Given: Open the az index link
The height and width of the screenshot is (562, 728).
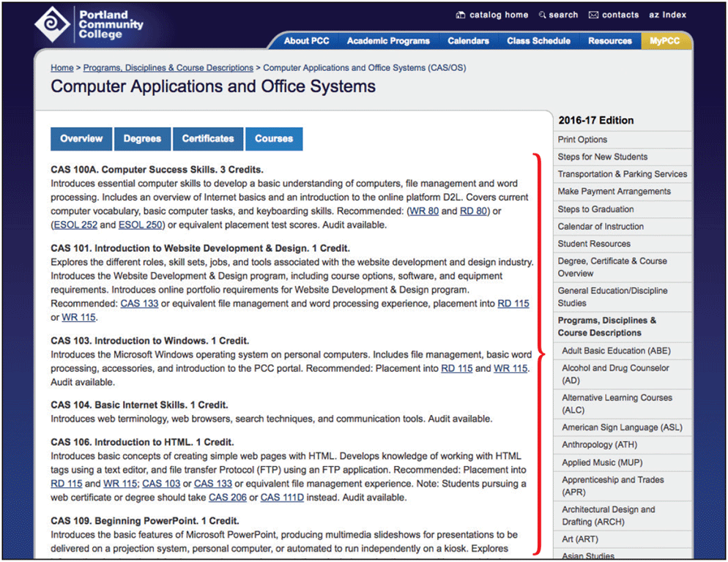Looking at the screenshot, I should [667, 15].
